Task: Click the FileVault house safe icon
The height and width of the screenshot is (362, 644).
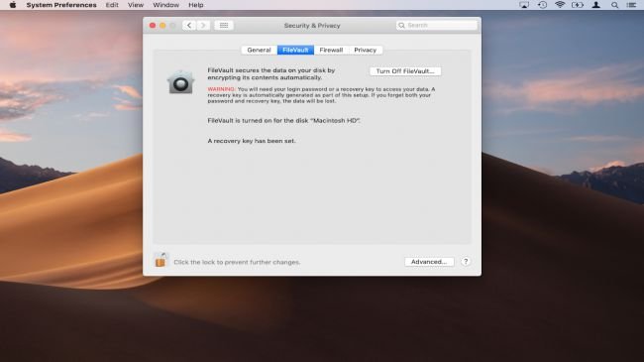Action: coord(180,82)
